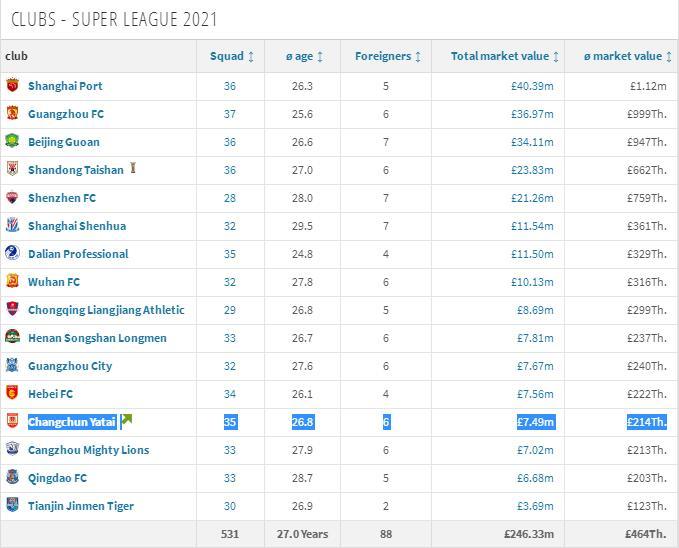Click the Total market value header text
This screenshot has width=679, height=548.
500,56
